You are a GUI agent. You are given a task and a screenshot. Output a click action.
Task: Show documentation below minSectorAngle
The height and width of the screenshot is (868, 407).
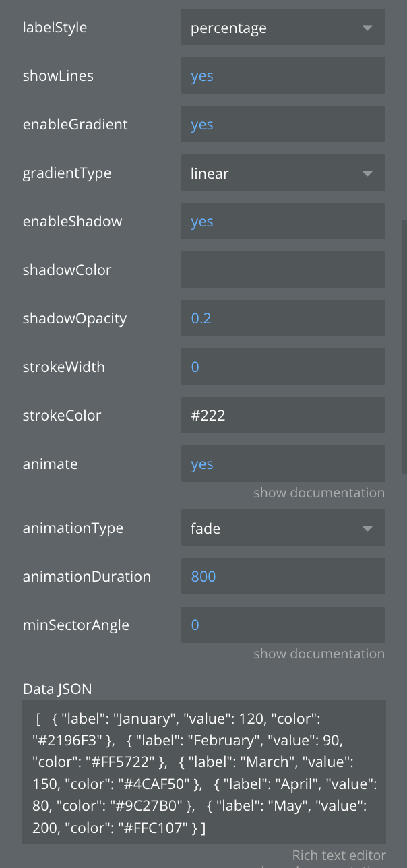tap(319, 654)
